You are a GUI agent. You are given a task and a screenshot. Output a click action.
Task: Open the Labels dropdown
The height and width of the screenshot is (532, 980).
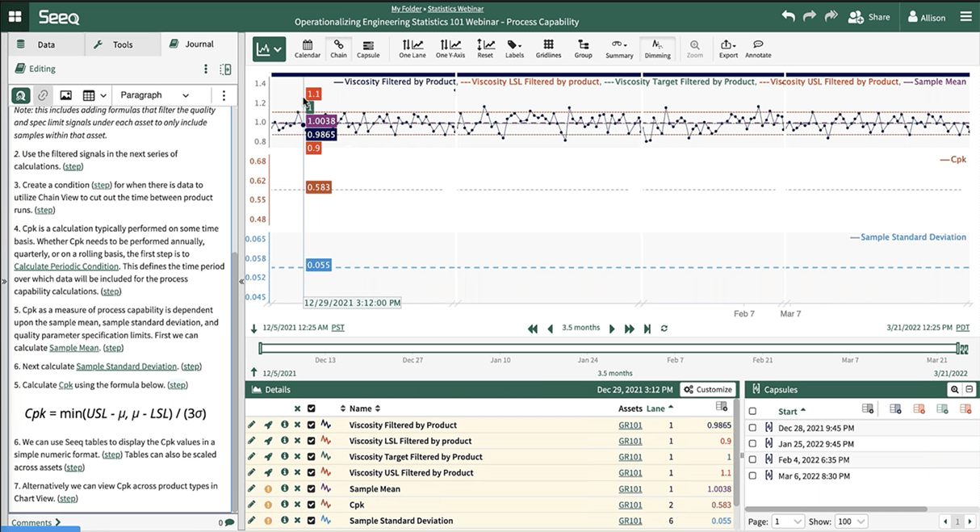coord(514,49)
